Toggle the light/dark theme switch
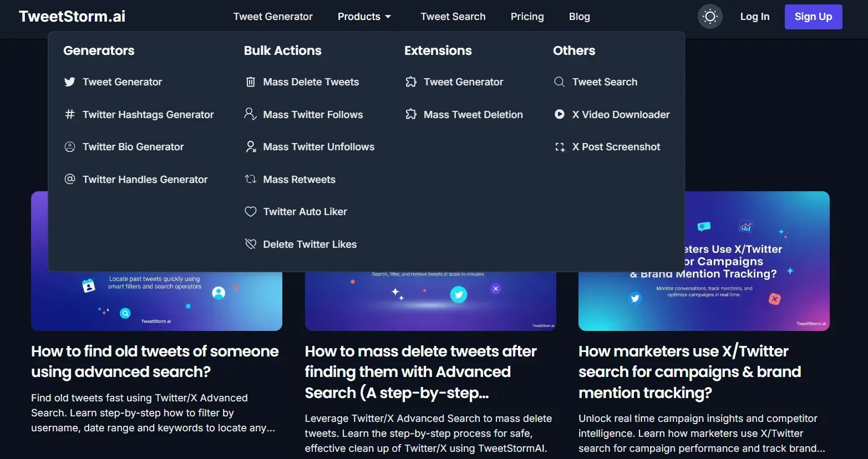Image resolution: width=868 pixels, height=459 pixels. tap(710, 16)
